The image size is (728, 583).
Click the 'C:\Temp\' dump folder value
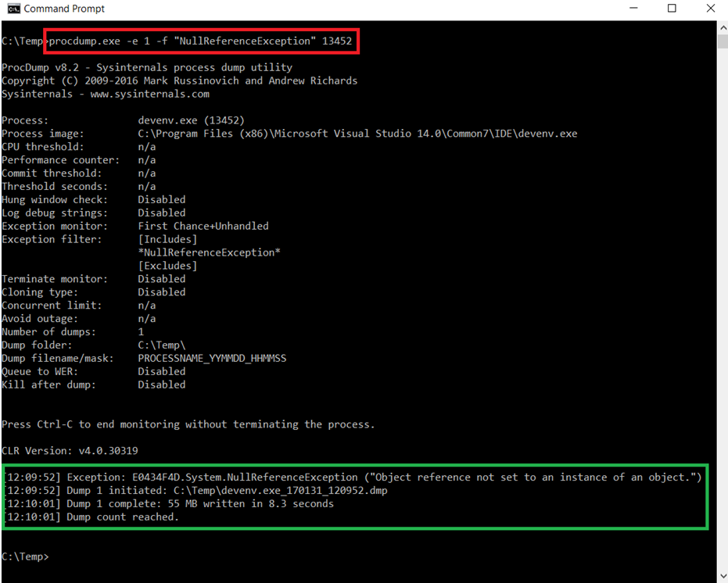tap(162, 345)
